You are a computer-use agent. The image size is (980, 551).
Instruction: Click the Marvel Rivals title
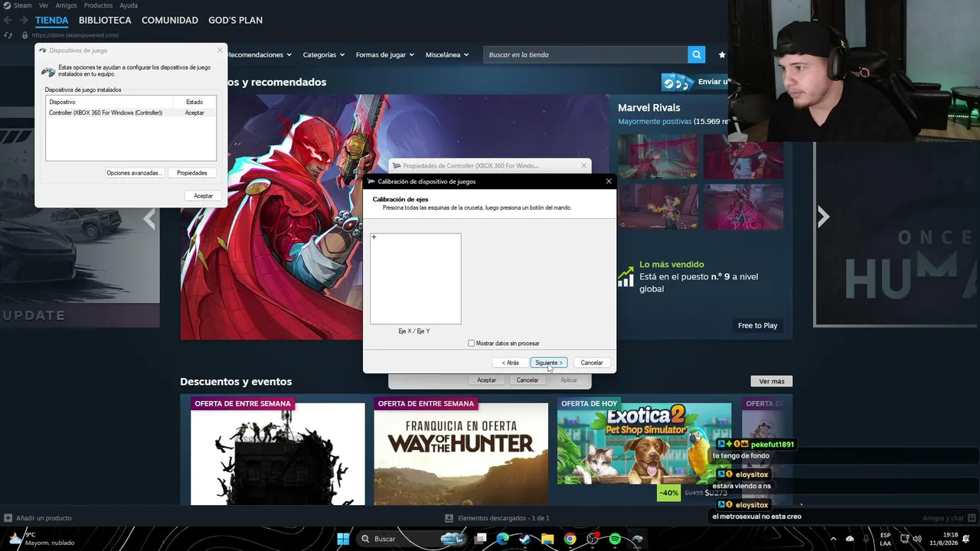point(648,108)
